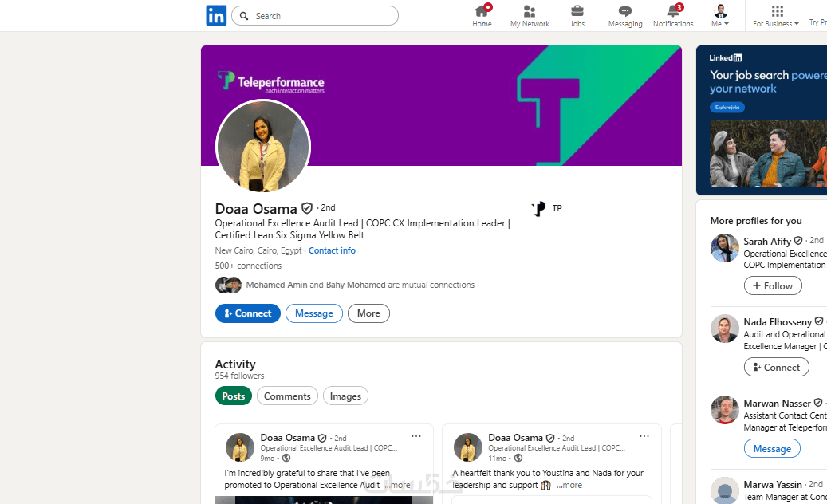Click 500+ connections text

(248, 266)
